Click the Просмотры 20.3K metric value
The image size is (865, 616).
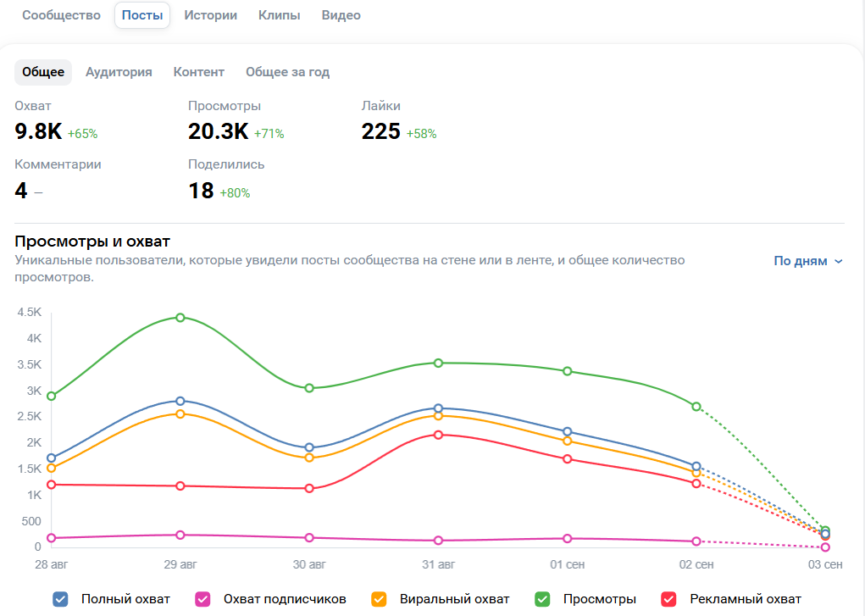(218, 131)
